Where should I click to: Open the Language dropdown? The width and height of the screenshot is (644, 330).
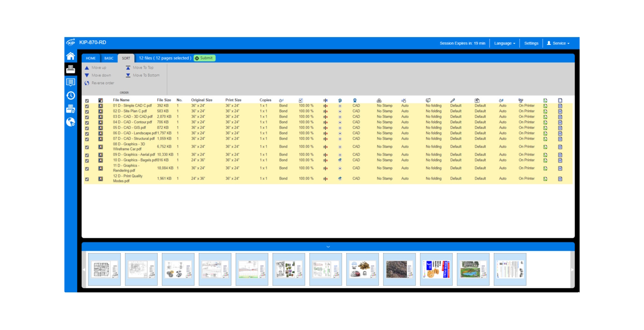505,43
